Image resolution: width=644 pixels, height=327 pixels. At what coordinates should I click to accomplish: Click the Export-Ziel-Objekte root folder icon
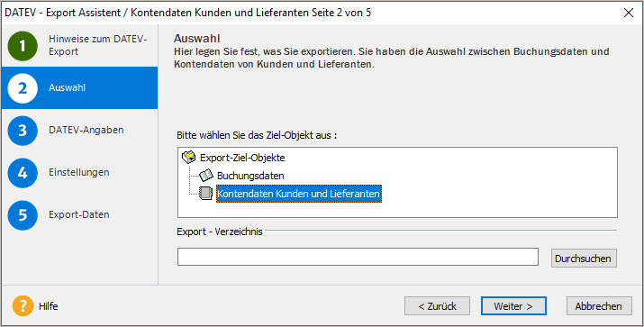[x=188, y=158]
